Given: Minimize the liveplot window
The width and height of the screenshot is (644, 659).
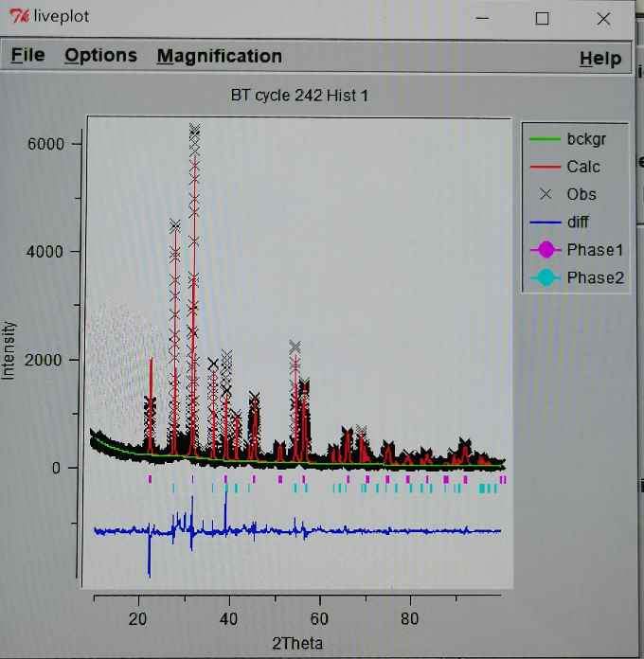Looking at the screenshot, I should click(481, 18).
